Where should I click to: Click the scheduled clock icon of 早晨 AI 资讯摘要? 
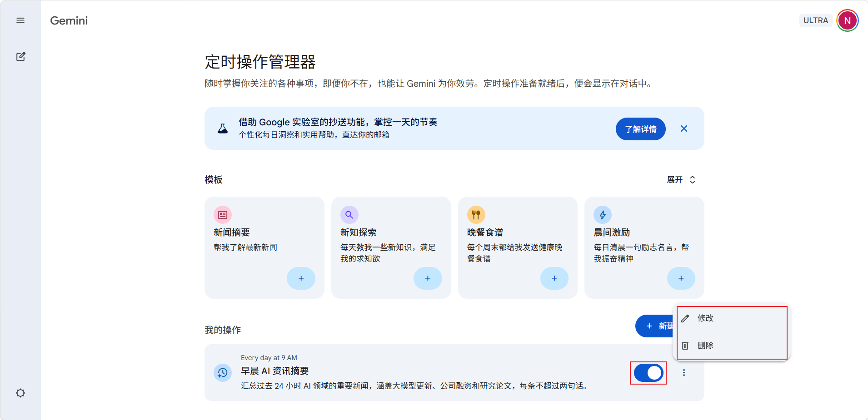(223, 373)
